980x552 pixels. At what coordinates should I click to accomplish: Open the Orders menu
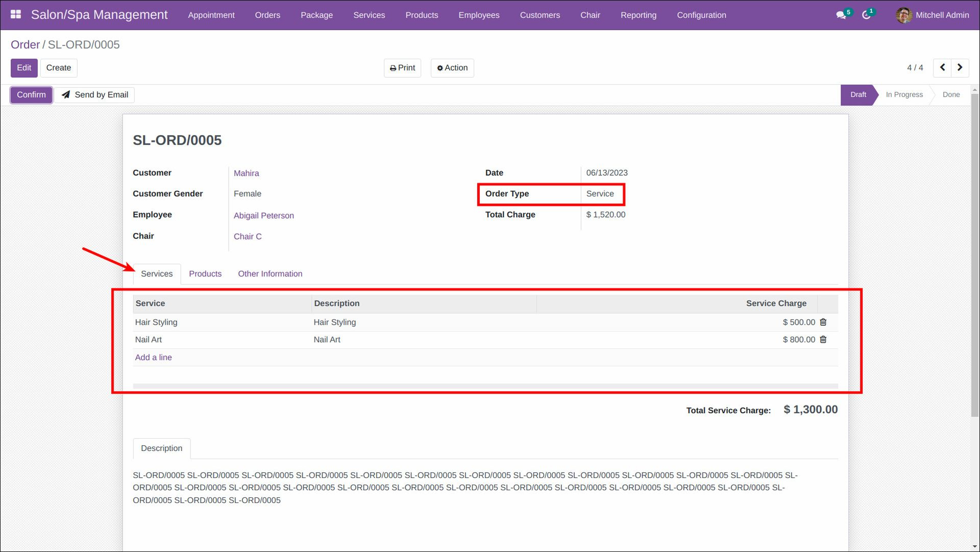point(267,15)
